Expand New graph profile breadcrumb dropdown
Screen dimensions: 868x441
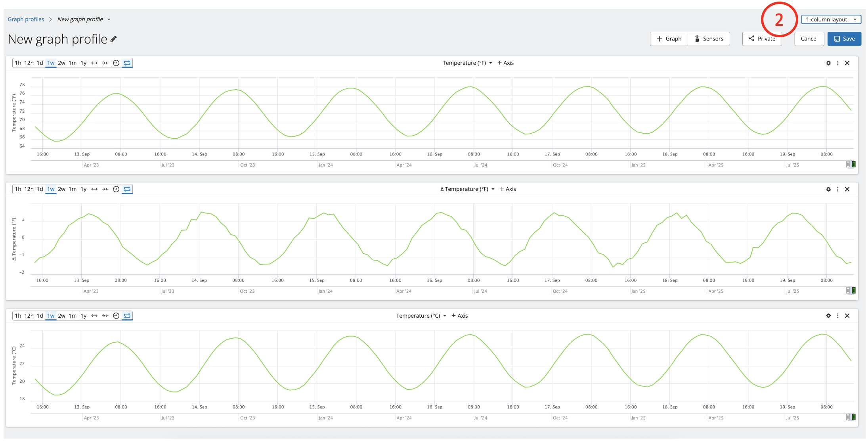click(x=109, y=19)
